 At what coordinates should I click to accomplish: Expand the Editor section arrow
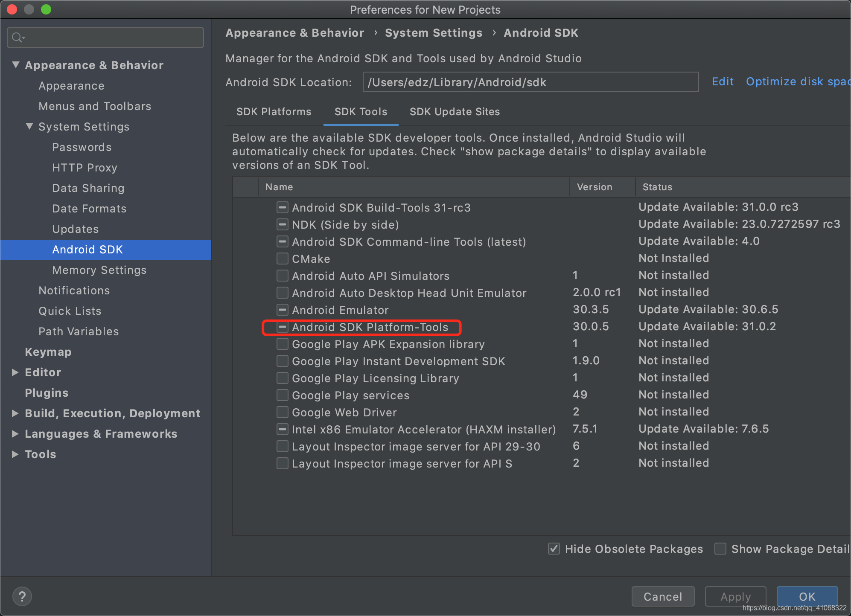pyautogui.click(x=15, y=372)
